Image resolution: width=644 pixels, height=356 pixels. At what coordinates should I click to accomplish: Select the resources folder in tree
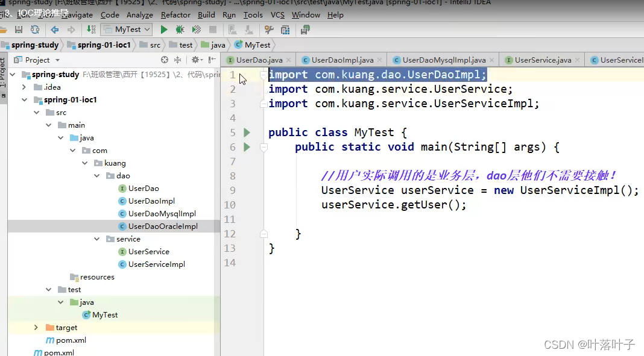pos(92,277)
